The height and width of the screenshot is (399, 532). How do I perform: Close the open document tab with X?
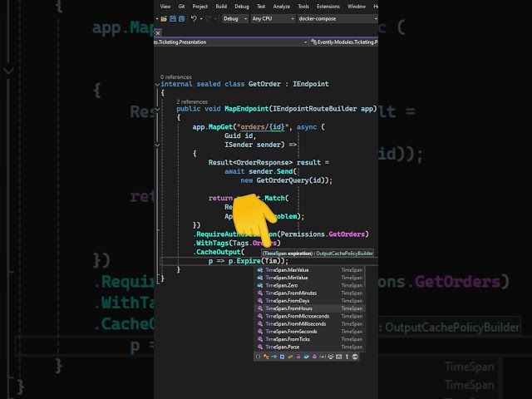pyautogui.click(x=158, y=33)
